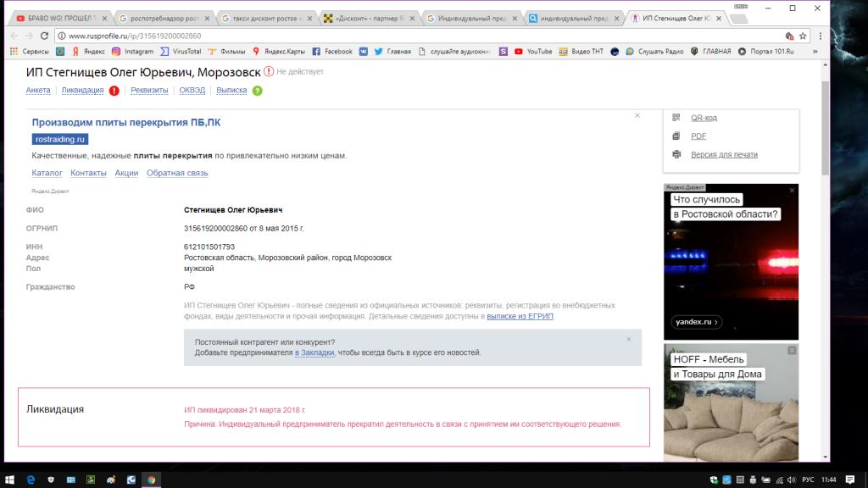The width and height of the screenshot is (868, 488).
Task: Add entrepreneur via the в Закладки link
Action: pos(314,352)
